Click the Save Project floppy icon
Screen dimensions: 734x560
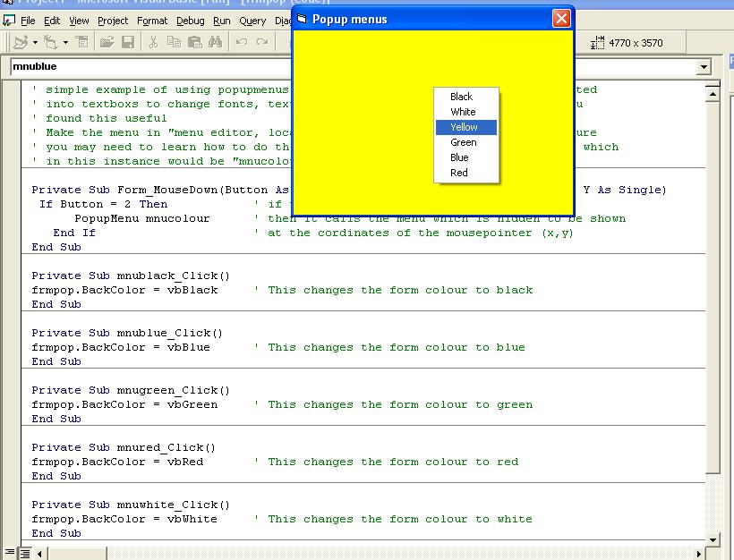[128, 42]
